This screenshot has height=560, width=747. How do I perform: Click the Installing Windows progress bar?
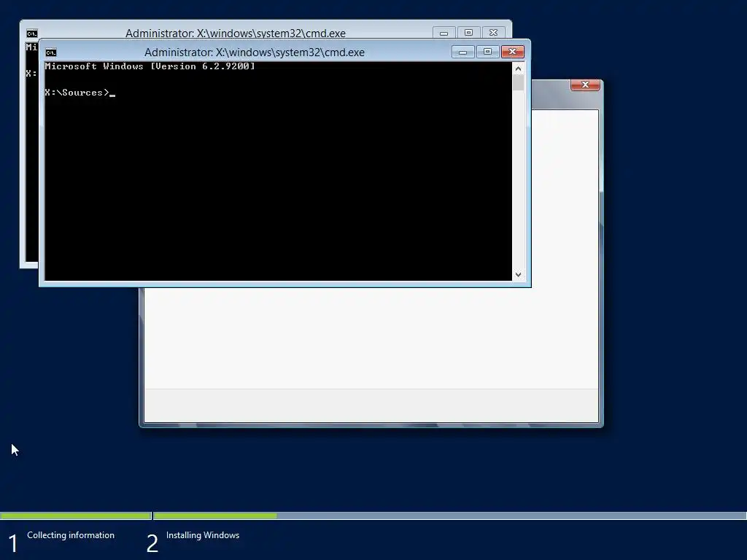point(450,516)
